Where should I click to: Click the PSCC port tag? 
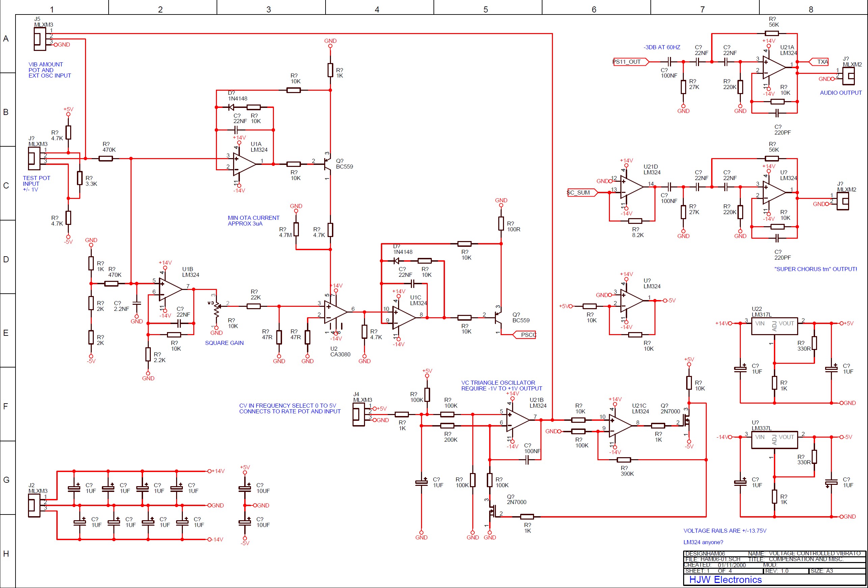(x=525, y=335)
